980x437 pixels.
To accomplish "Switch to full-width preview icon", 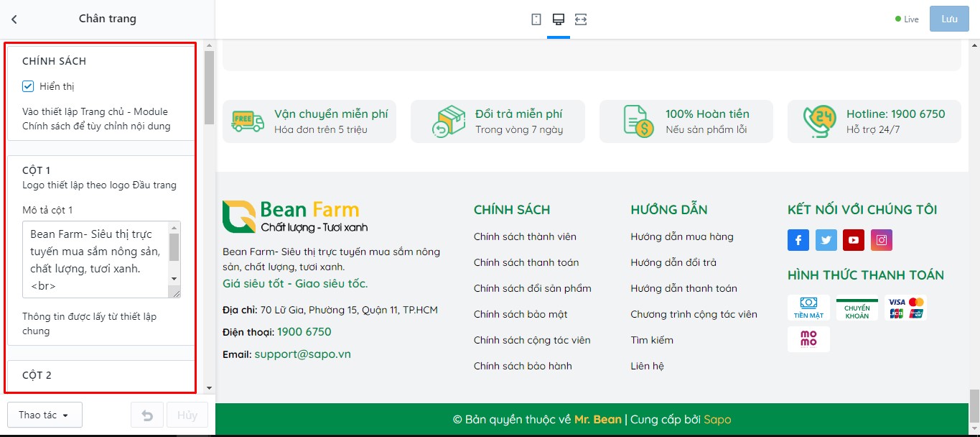I will click(x=581, y=19).
